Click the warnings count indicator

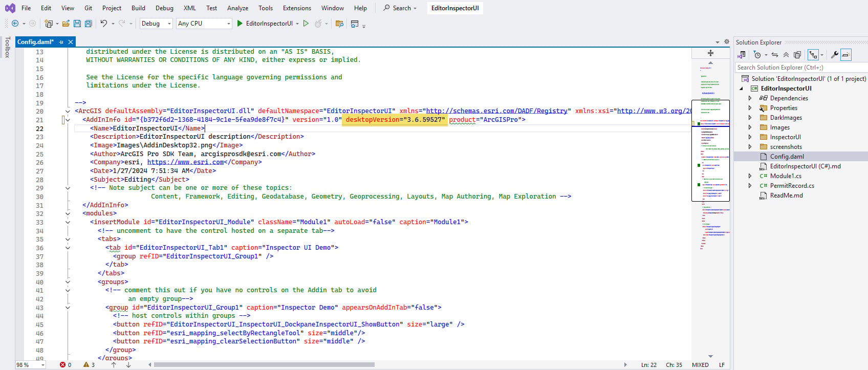[x=89, y=365]
